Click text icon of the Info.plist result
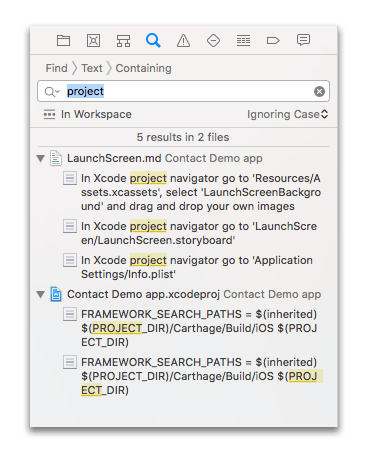369x454 pixels. [70, 260]
